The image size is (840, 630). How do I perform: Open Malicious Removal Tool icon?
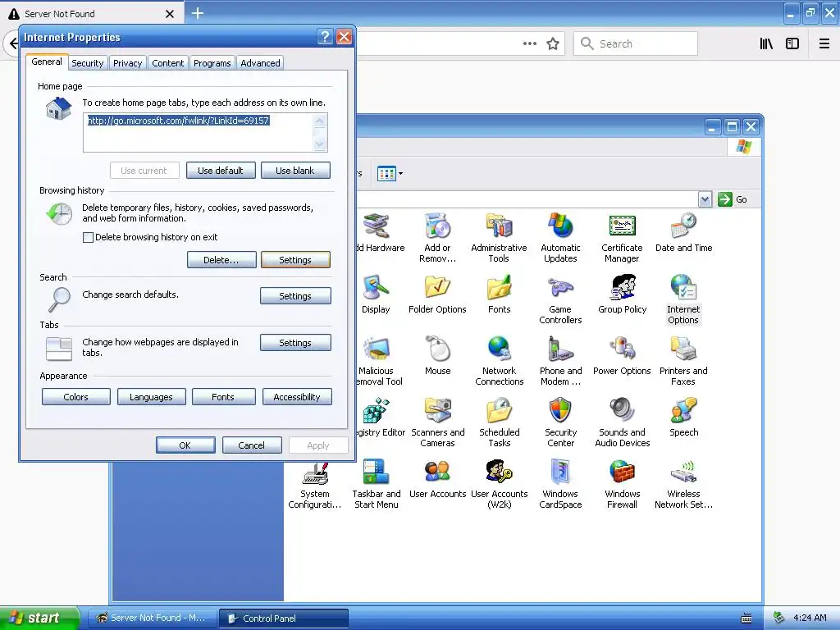pyautogui.click(x=379, y=361)
